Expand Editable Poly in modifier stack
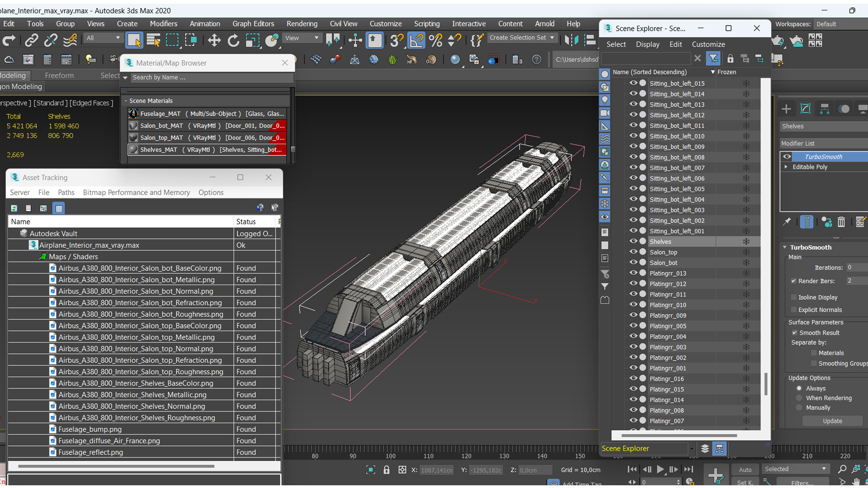Image resolution: width=868 pixels, height=488 pixels. [x=786, y=167]
